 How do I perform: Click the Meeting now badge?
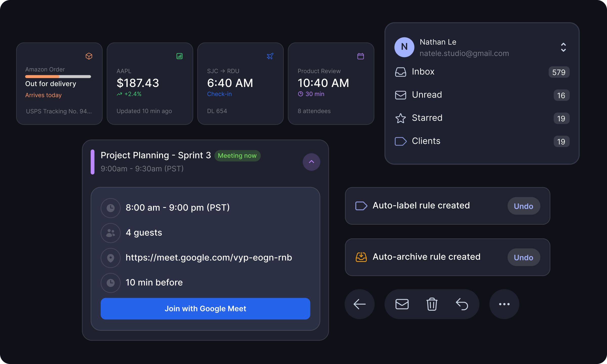237,155
